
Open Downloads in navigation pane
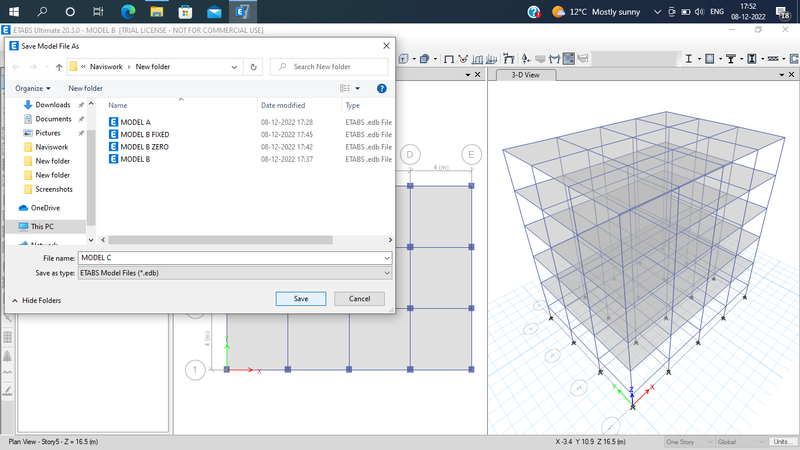[x=53, y=105]
